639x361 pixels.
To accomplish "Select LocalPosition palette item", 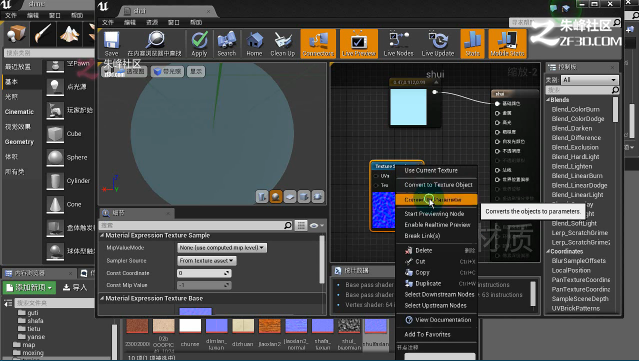I will coord(571,271).
